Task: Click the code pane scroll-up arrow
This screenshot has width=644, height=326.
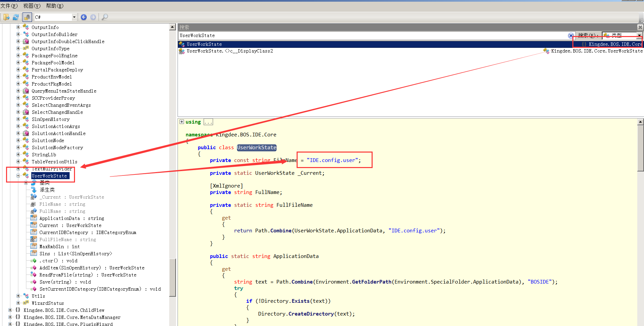Action: [640, 122]
